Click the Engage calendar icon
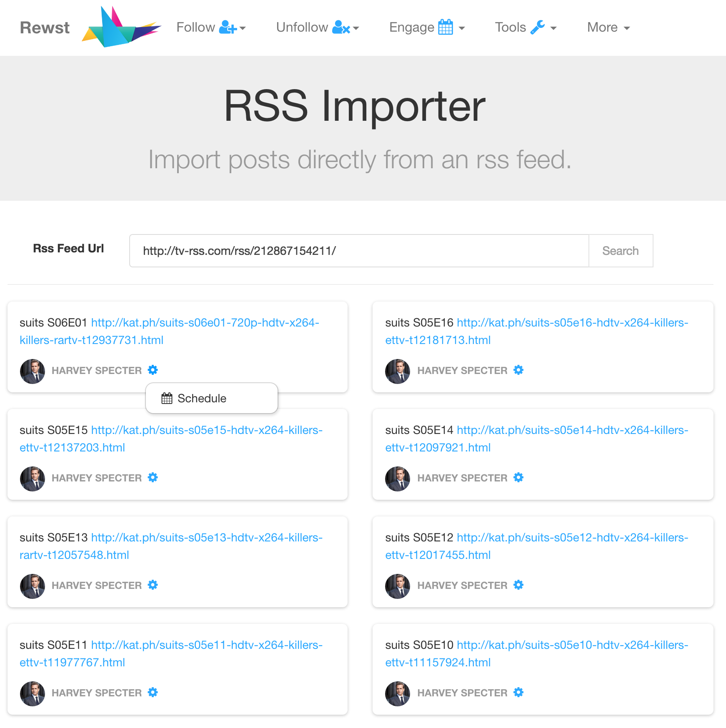The width and height of the screenshot is (726, 728). pyautogui.click(x=446, y=27)
